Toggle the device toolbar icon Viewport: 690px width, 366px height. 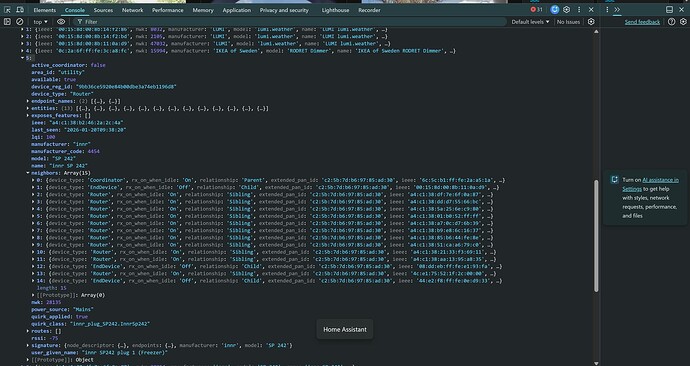[x=20, y=10]
